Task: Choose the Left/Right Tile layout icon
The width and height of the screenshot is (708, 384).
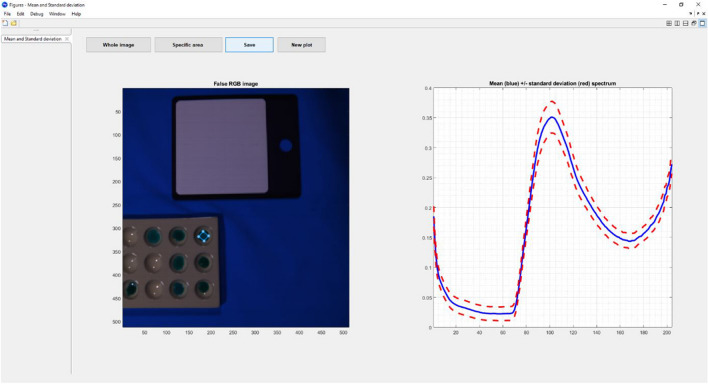Action: [x=677, y=23]
